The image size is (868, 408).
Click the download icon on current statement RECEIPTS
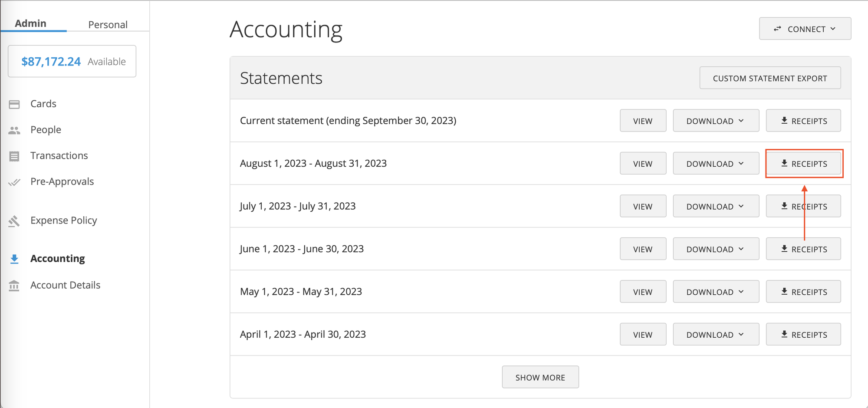click(x=784, y=120)
